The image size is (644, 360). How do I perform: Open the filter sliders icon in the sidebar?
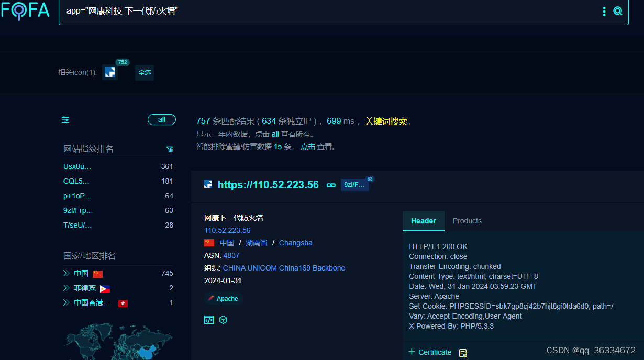coord(65,120)
